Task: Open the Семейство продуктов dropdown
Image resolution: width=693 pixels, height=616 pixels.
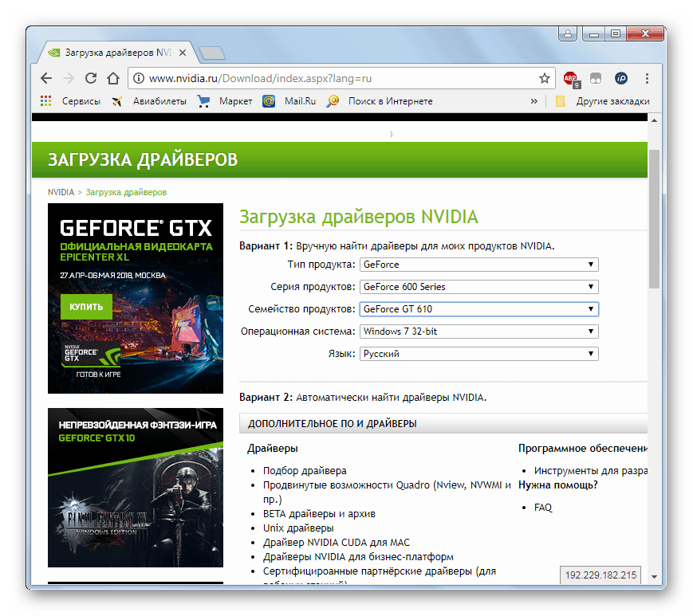Action: click(x=479, y=309)
